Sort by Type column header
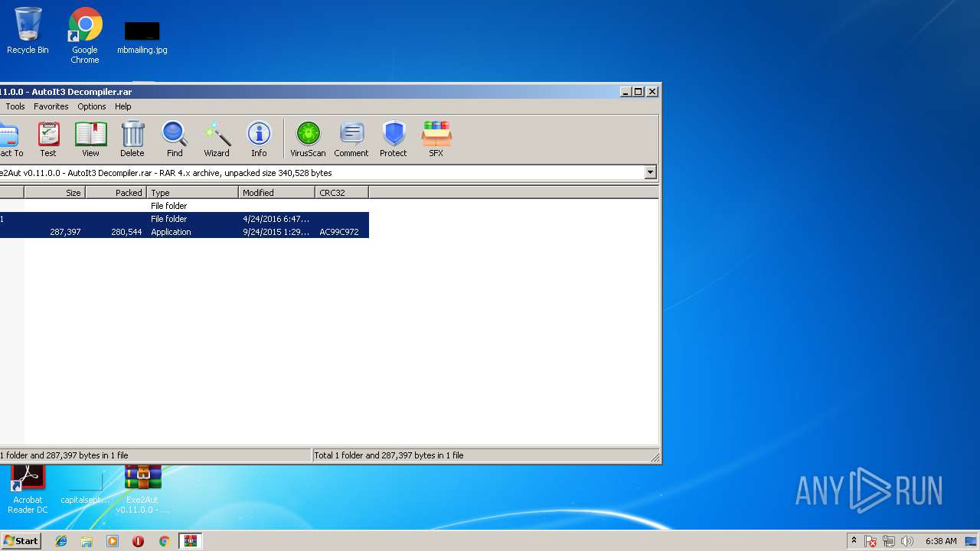This screenshot has width=980, height=551. coord(192,192)
